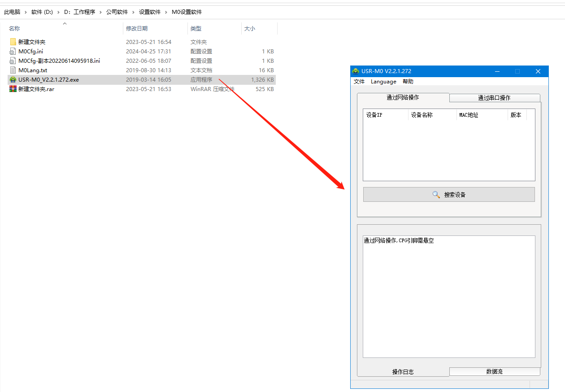565x392 pixels.
Task: Expand the 设置软件 breadcrumb chevron
Action: click(166, 12)
